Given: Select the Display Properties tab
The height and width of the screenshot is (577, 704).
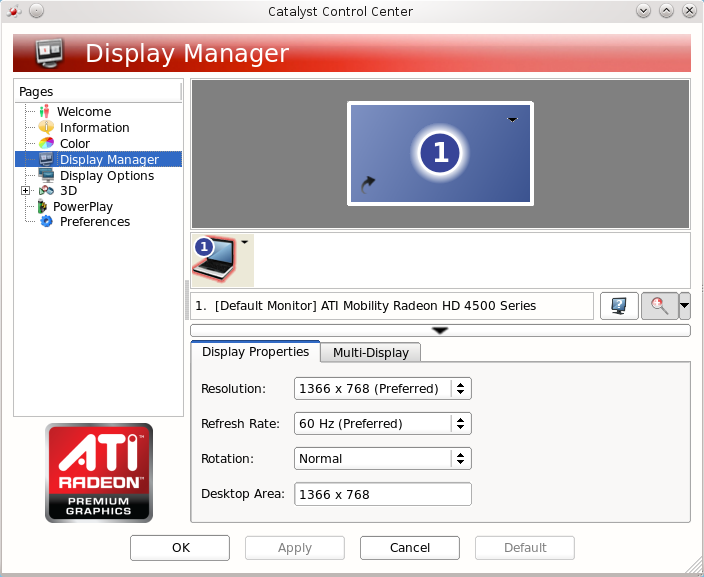Looking at the screenshot, I should 255,352.
